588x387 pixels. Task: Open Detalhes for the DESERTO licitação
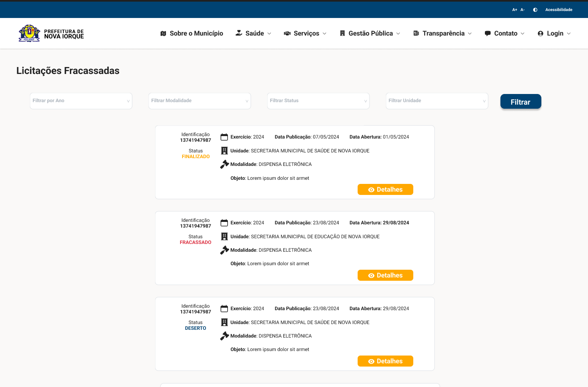(x=385, y=361)
